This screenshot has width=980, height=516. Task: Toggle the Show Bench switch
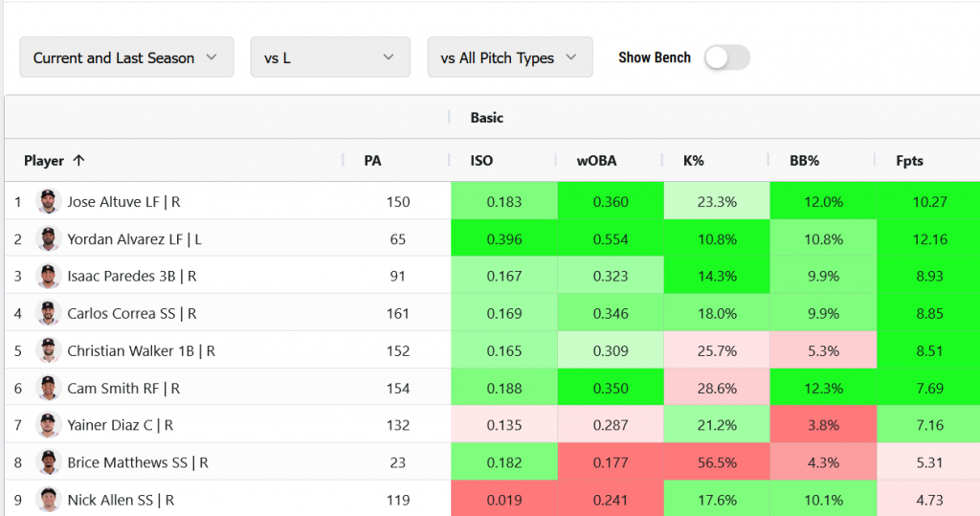click(x=726, y=57)
